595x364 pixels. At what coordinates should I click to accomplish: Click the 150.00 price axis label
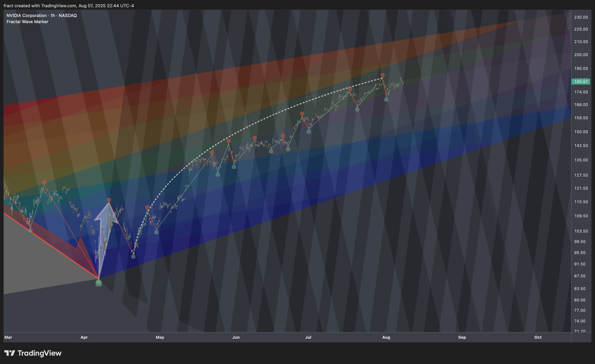click(x=581, y=132)
